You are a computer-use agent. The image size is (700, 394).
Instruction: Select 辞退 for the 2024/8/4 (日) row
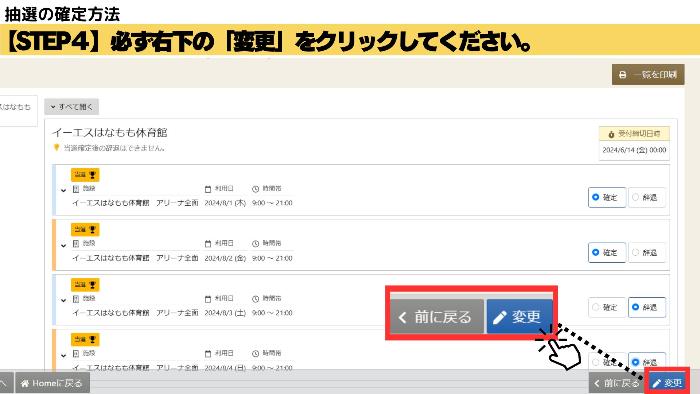(646, 361)
